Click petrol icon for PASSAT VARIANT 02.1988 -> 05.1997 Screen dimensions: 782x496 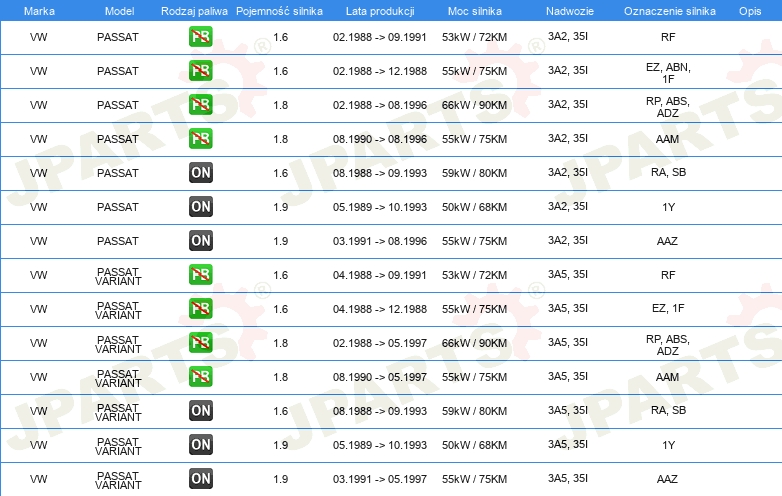pyautogui.click(x=200, y=342)
